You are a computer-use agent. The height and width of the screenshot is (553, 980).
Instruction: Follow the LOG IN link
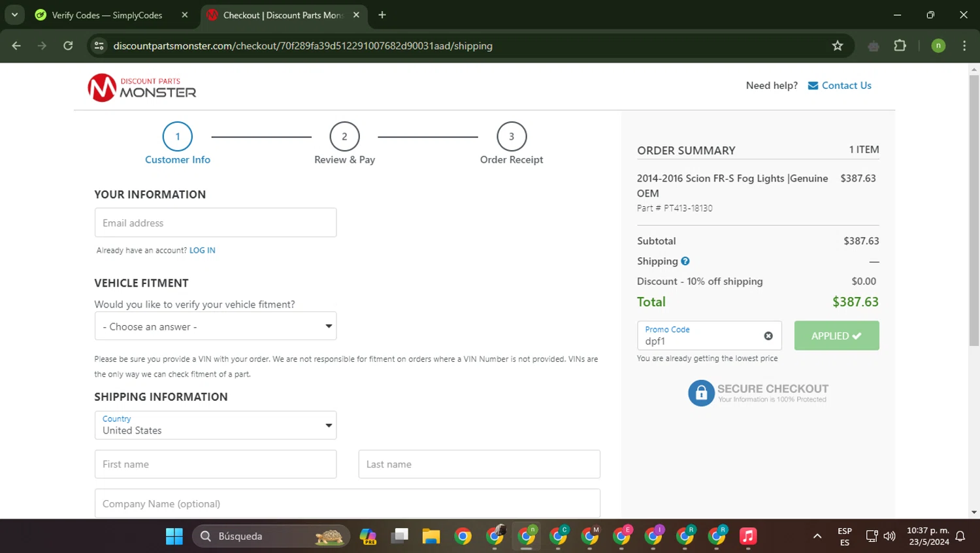(202, 250)
